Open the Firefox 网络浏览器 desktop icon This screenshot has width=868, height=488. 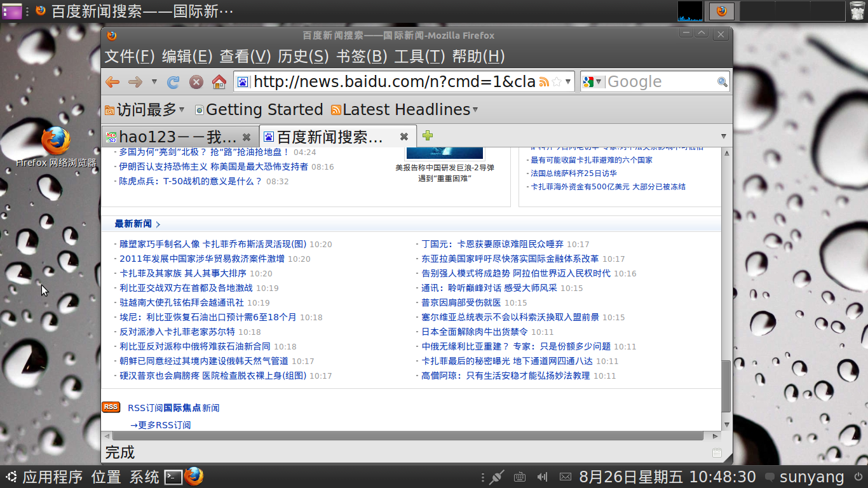(x=56, y=148)
